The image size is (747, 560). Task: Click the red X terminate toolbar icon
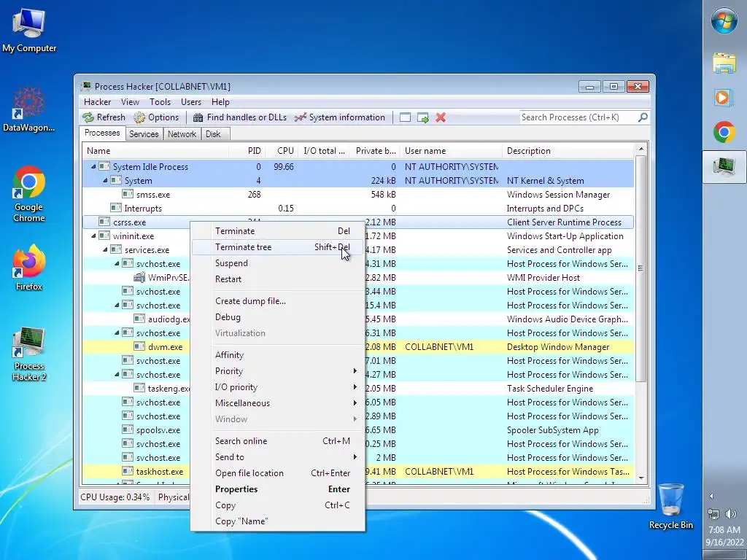tap(441, 117)
